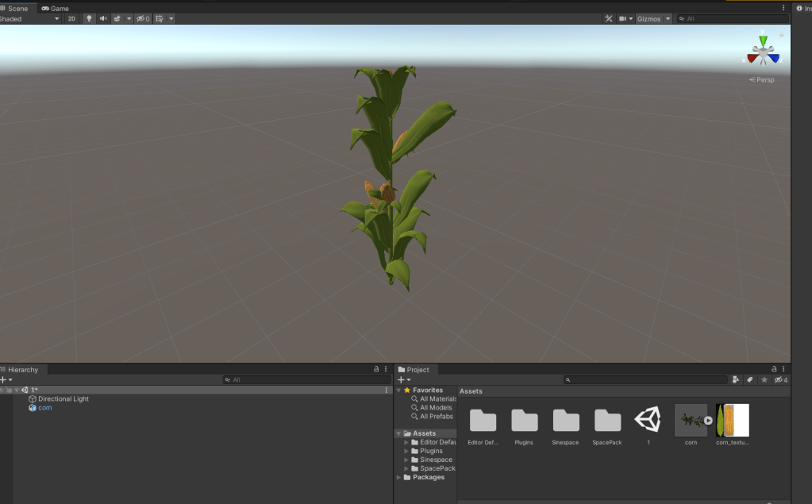This screenshot has width=812, height=504.
Task: Open the Gizmos dropdown menu
Action: (x=654, y=18)
